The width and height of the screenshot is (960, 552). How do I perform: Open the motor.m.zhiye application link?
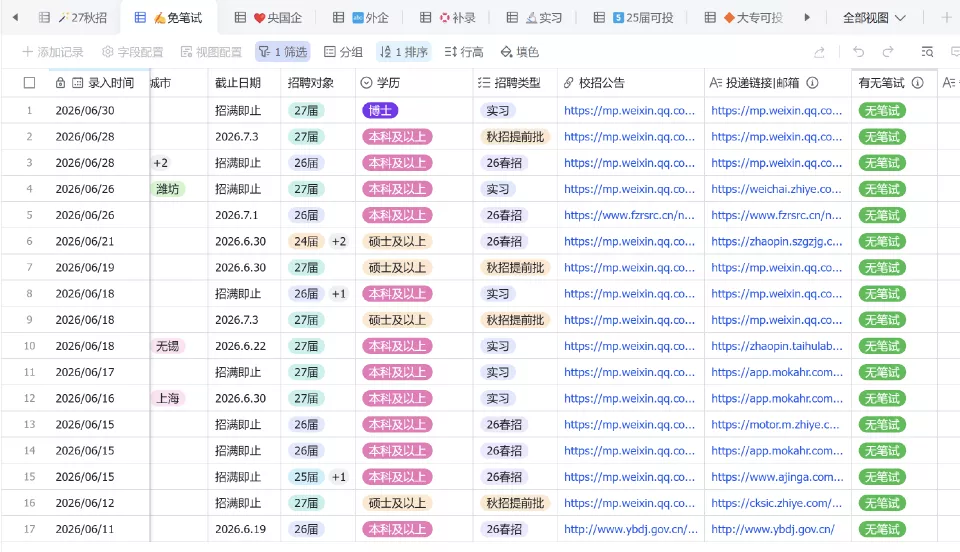click(x=775, y=425)
